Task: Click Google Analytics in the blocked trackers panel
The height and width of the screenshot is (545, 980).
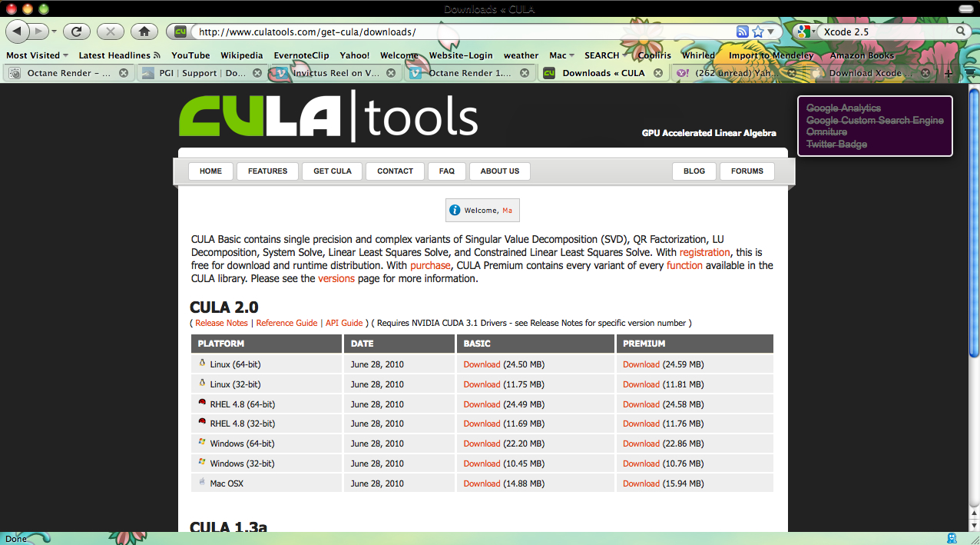Action: click(x=843, y=108)
